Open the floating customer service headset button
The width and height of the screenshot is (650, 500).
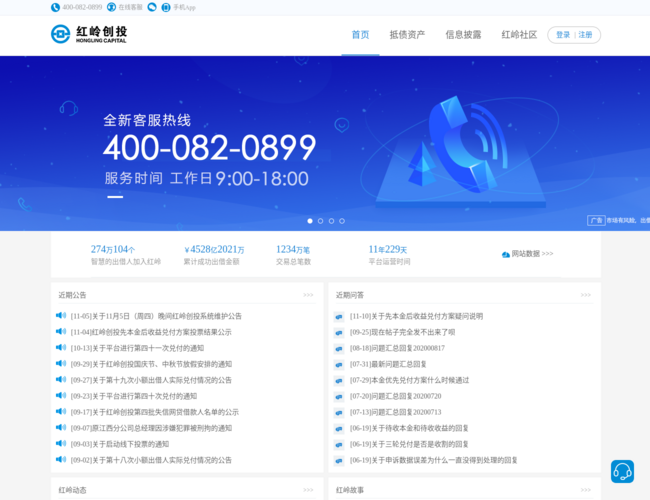coord(622,472)
